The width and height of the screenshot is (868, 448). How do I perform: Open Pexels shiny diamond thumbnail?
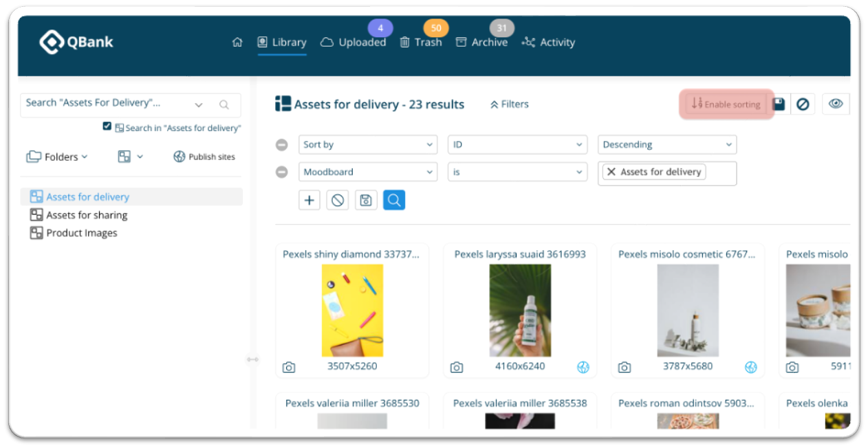[352, 311]
